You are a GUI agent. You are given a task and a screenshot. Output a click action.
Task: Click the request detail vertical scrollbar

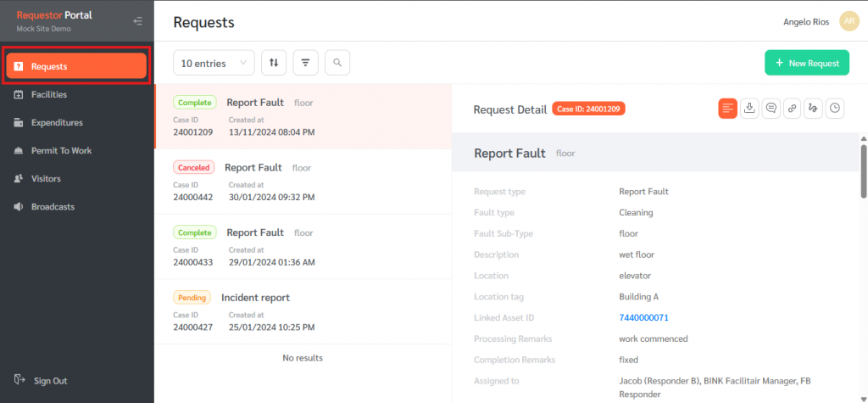tap(863, 170)
